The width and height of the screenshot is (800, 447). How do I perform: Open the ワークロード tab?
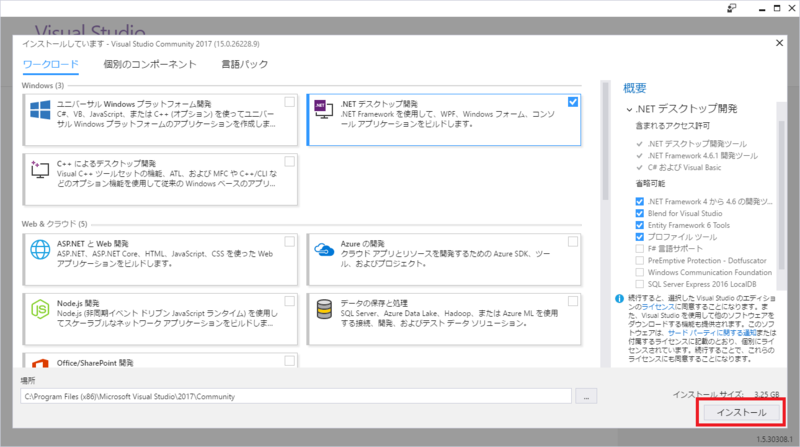pos(51,64)
